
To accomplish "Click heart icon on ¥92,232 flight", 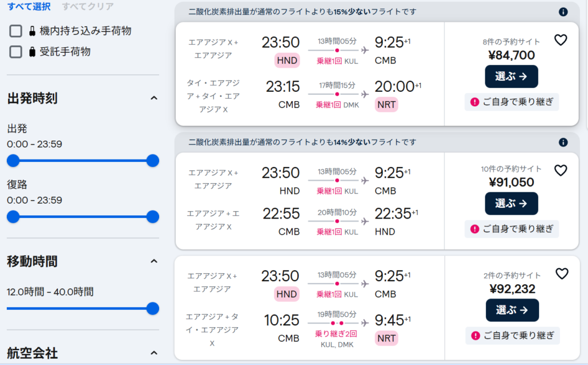I will [x=562, y=274].
